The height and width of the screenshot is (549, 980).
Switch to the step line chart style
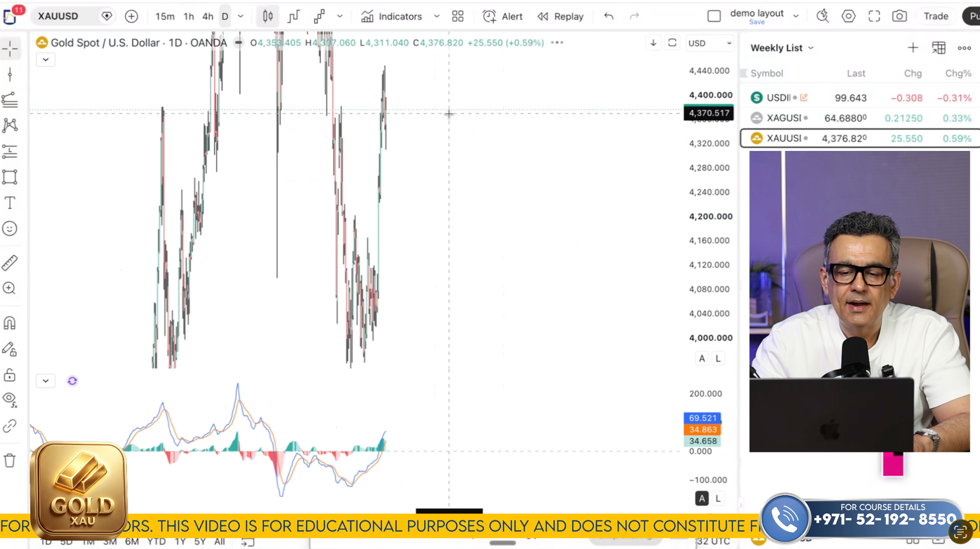pyautogui.click(x=294, y=16)
